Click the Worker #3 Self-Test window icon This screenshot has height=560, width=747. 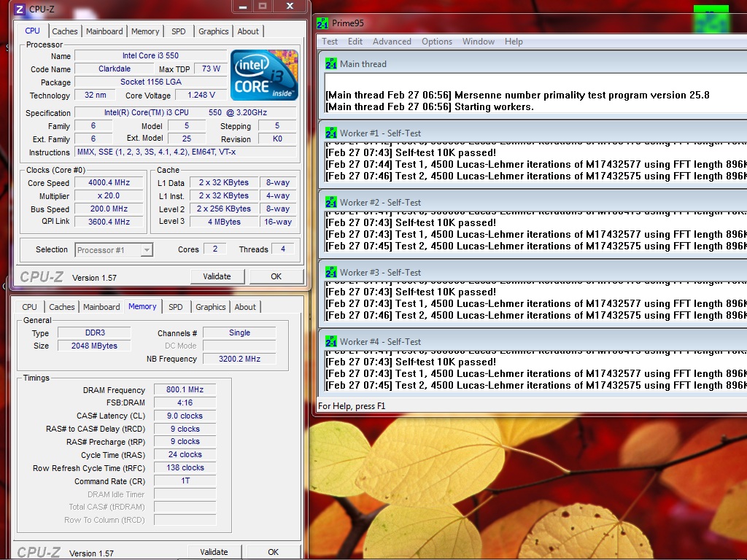tap(331, 273)
